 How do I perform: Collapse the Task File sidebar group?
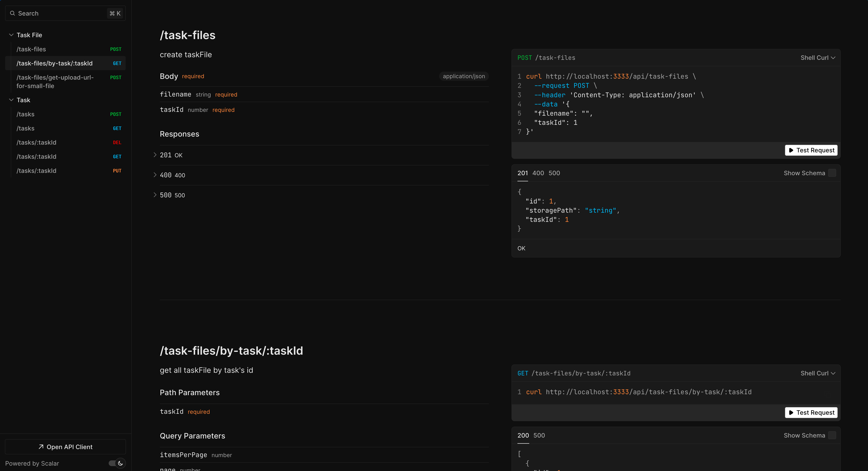point(11,35)
